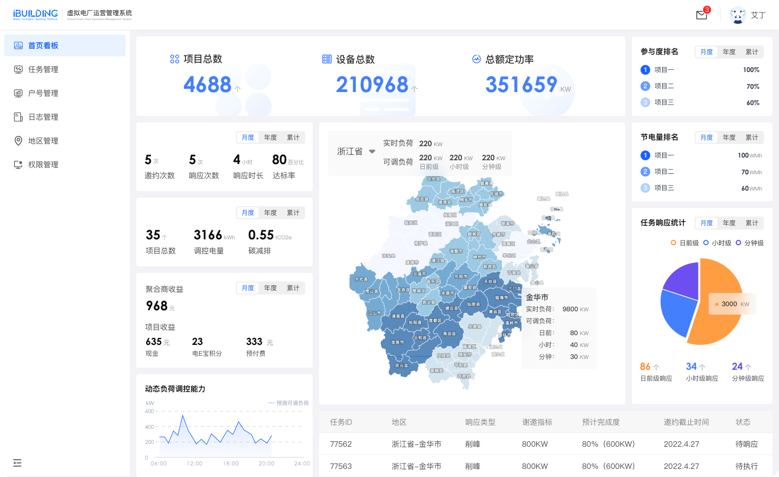Open the mail notifications icon
779x477 pixels.
pyautogui.click(x=702, y=15)
